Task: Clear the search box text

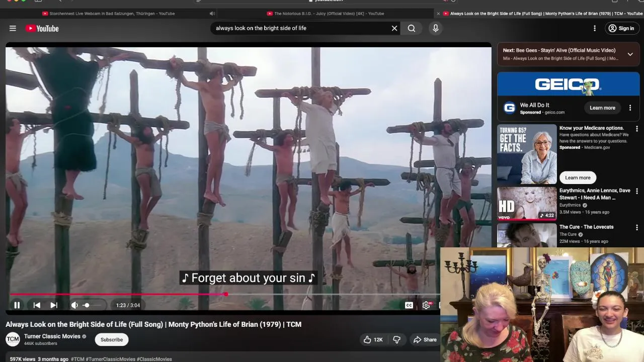Action: [x=394, y=28]
